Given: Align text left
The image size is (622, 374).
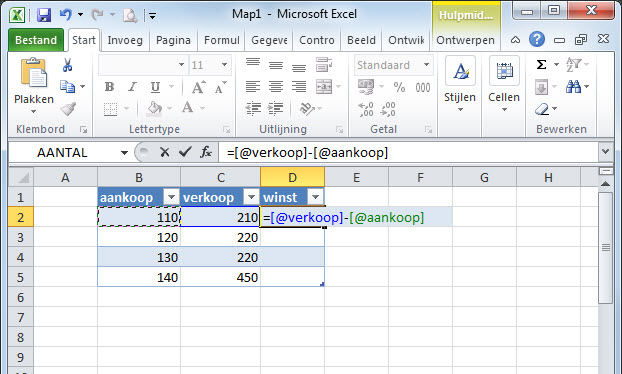Looking at the screenshot, I should click(x=253, y=86).
